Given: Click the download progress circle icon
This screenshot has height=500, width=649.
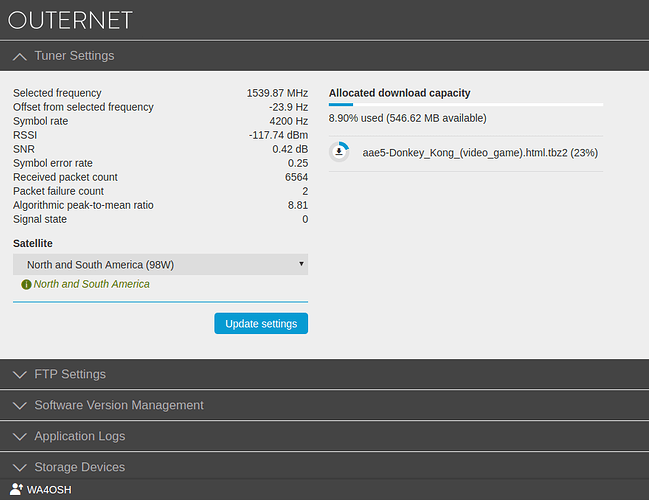Looking at the screenshot, I should tap(339, 152).
